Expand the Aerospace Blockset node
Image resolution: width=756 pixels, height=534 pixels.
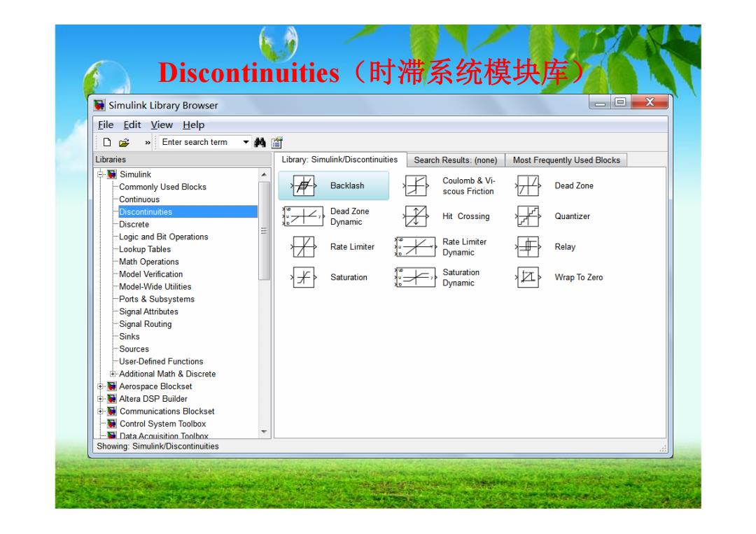100,386
